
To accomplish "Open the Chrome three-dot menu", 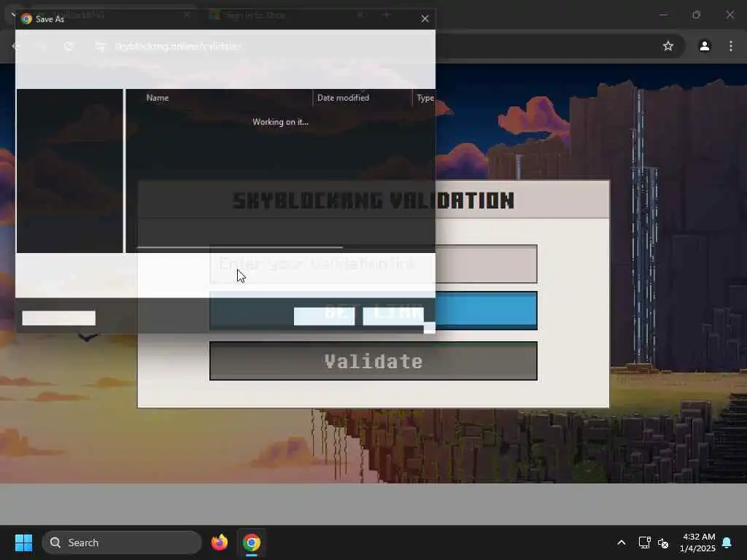I will tap(731, 46).
